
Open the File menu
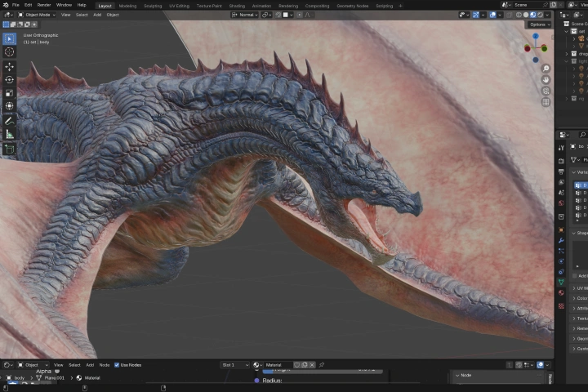[x=16, y=5]
